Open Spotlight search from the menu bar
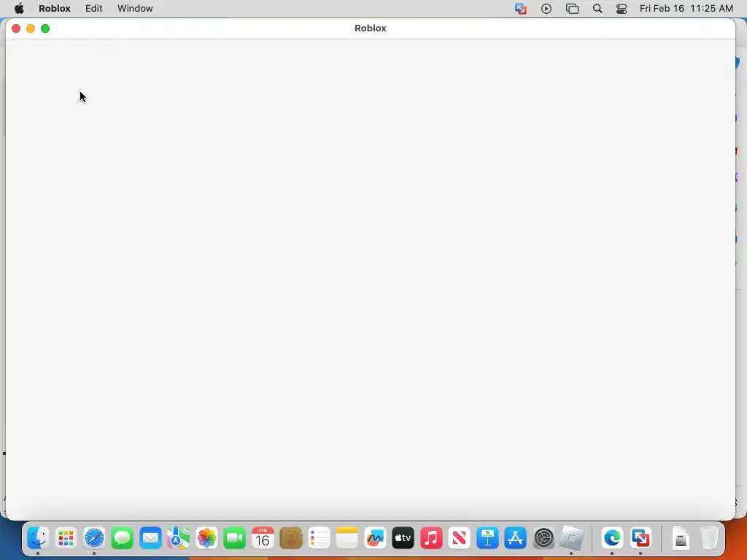Image resolution: width=747 pixels, height=560 pixels. click(597, 9)
